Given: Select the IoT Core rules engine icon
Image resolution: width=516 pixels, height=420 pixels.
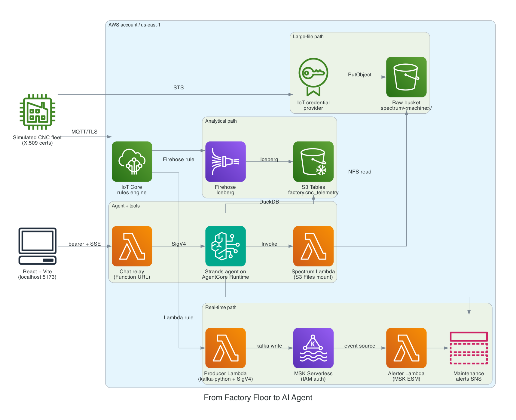Looking at the screenshot, I should point(132,161).
